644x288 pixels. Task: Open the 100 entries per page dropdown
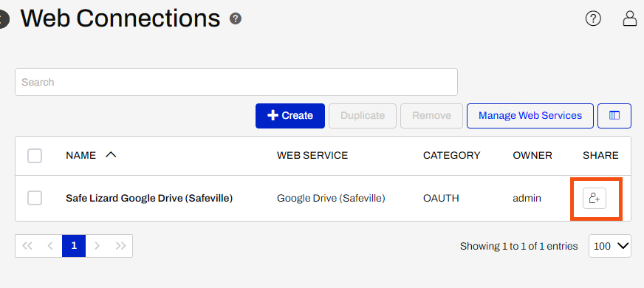610,246
